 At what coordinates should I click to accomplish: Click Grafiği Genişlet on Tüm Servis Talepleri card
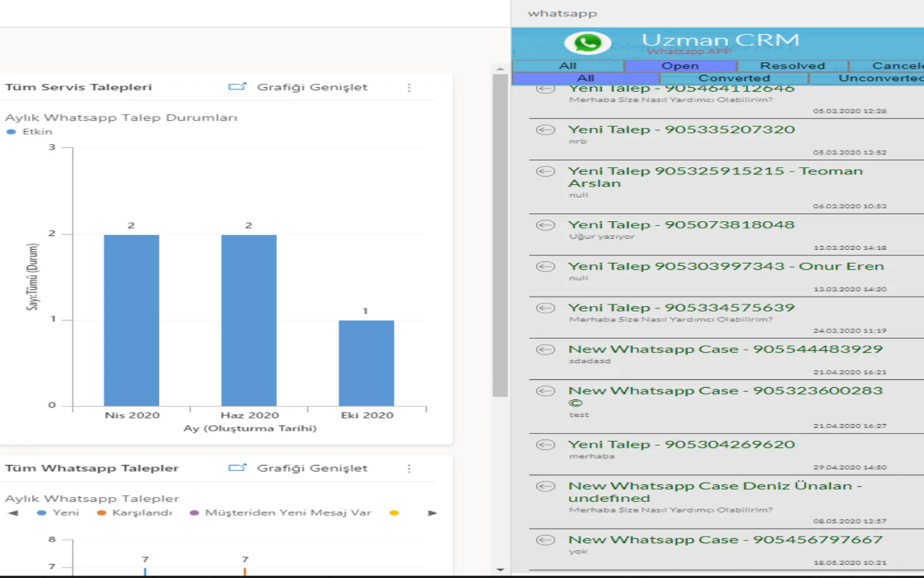[x=298, y=87]
